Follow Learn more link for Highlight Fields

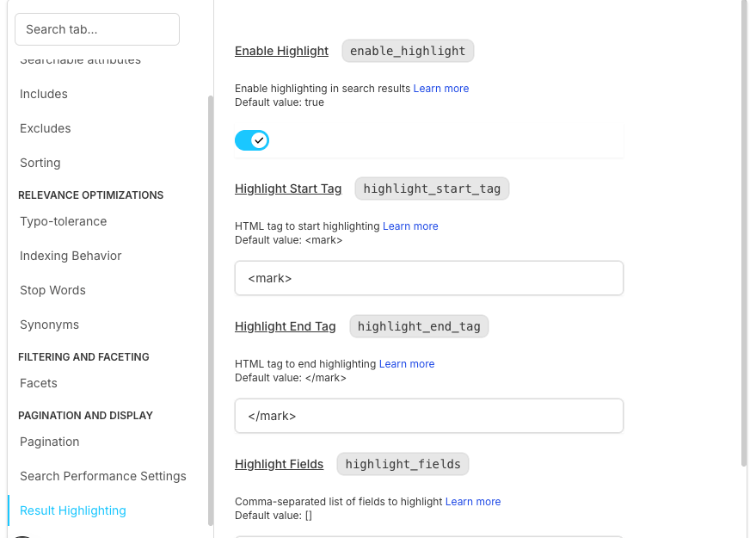coord(473,502)
